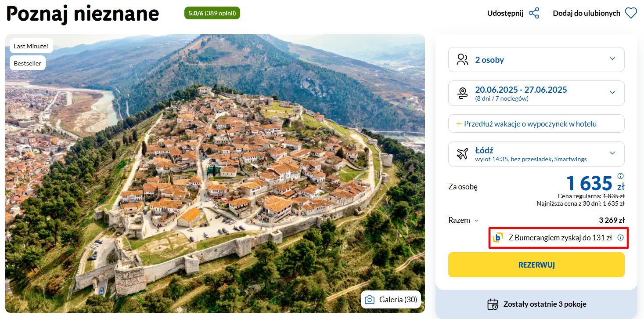Screen dimensions: 644x319
Task: Expand the Razem price breakdown
Action: 476,221
